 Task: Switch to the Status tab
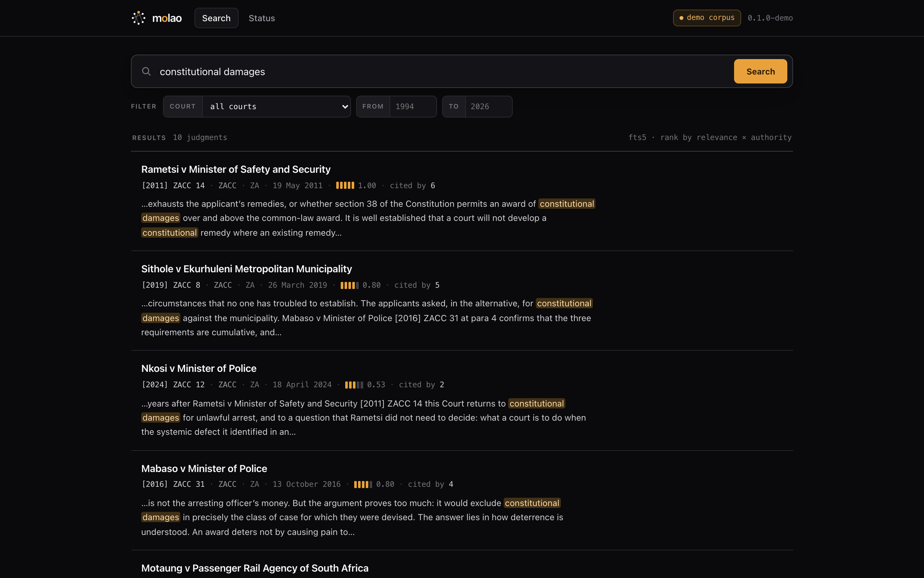[262, 18]
